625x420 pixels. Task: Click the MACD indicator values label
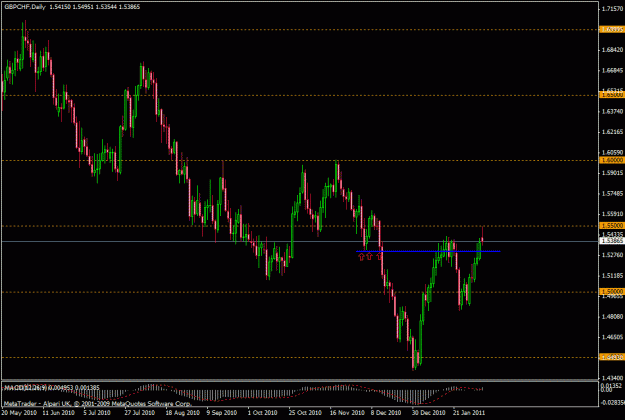(52, 387)
